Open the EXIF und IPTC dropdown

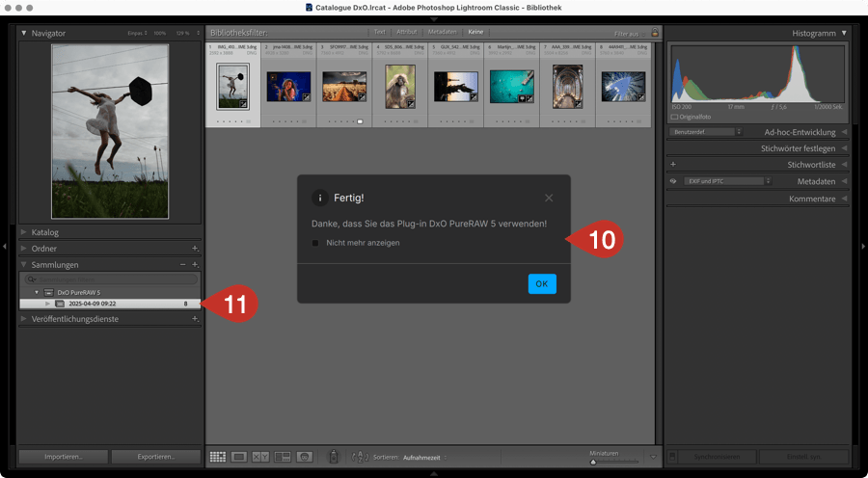coord(727,181)
